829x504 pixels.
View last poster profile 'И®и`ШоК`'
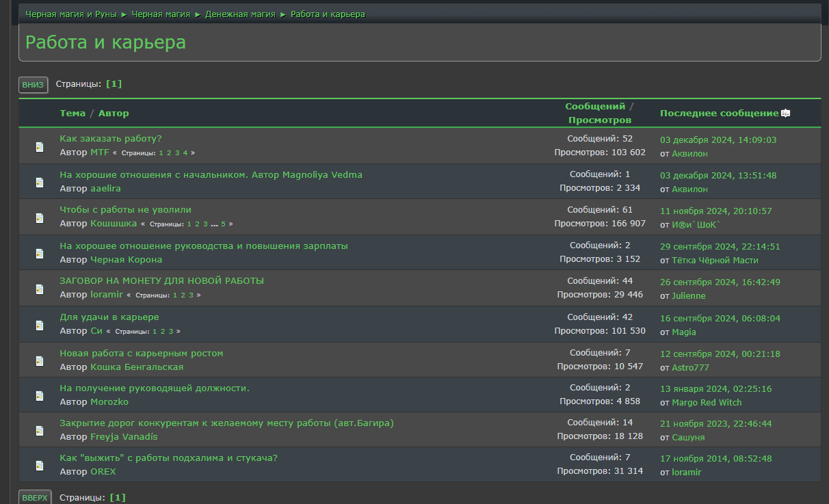pyautogui.click(x=696, y=224)
